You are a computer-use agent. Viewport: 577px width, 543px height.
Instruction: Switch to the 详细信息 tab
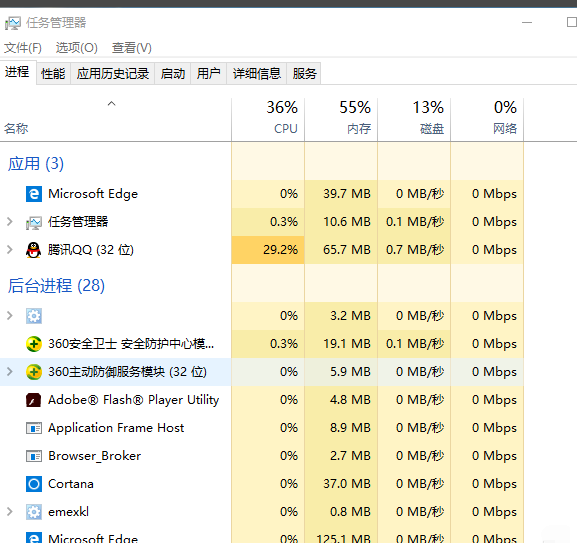coord(257,74)
